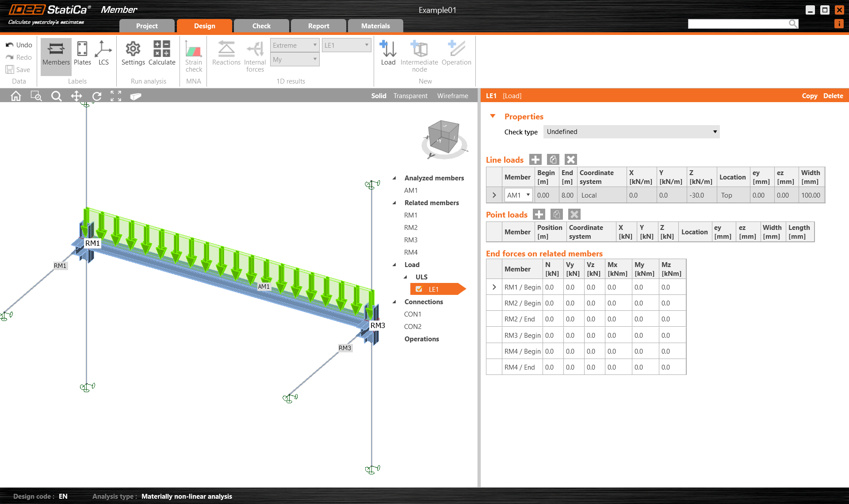The image size is (849, 504).
Task: Open the AM1 member dropdown in Line loads
Action: pyautogui.click(x=527, y=195)
